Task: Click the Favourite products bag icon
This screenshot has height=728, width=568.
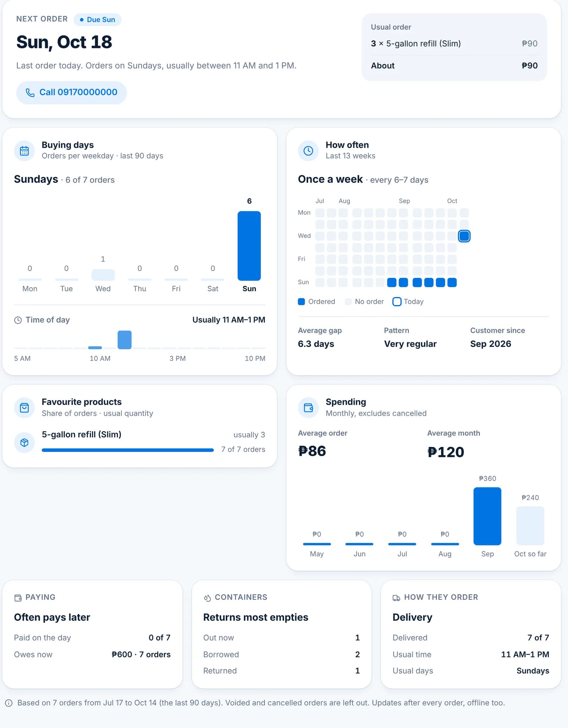Action: pyautogui.click(x=24, y=408)
